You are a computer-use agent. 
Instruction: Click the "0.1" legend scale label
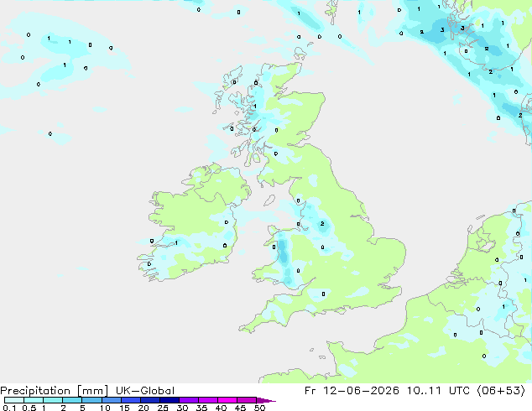9,408
